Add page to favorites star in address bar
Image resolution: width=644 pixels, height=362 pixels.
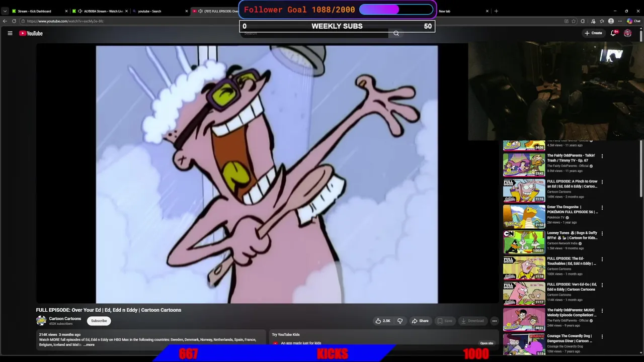[575, 21]
